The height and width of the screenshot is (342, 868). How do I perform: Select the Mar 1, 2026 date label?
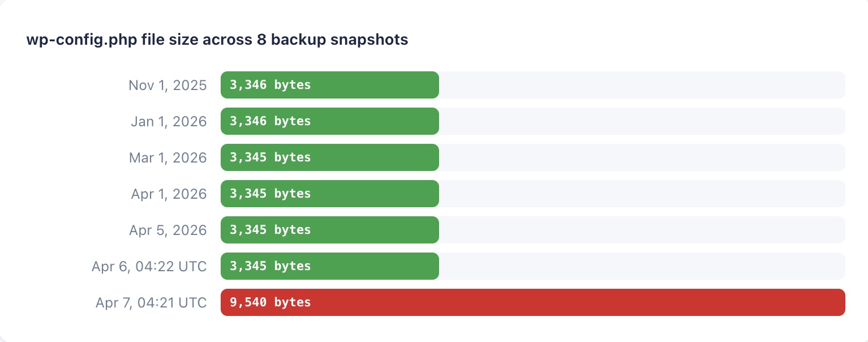click(167, 157)
